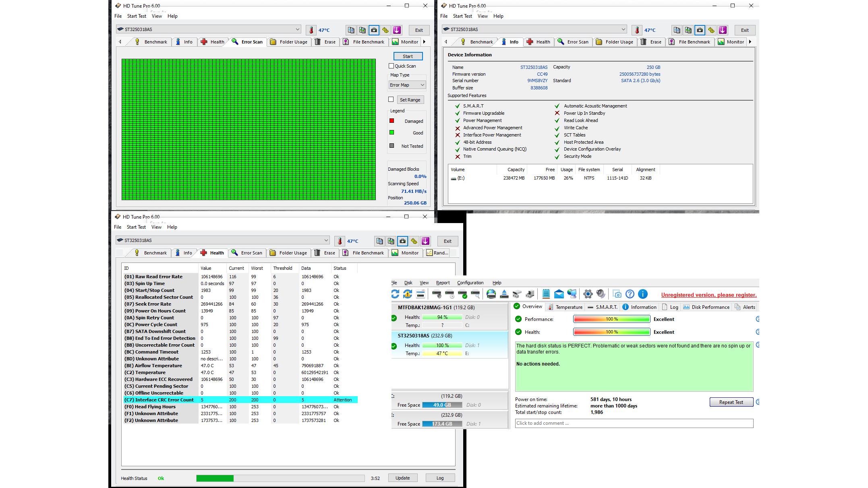Open the Disk Performance tab in Hard Disk Sentinel
Image resolution: width=868 pixels, height=488 pixels.
pyautogui.click(x=706, y=307)
